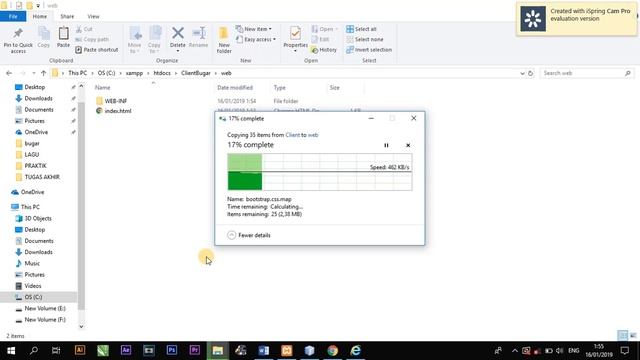Open Properties from ribbon
Image resolution: width=640 pixels, height=360 pixels.
pos(296,39)
